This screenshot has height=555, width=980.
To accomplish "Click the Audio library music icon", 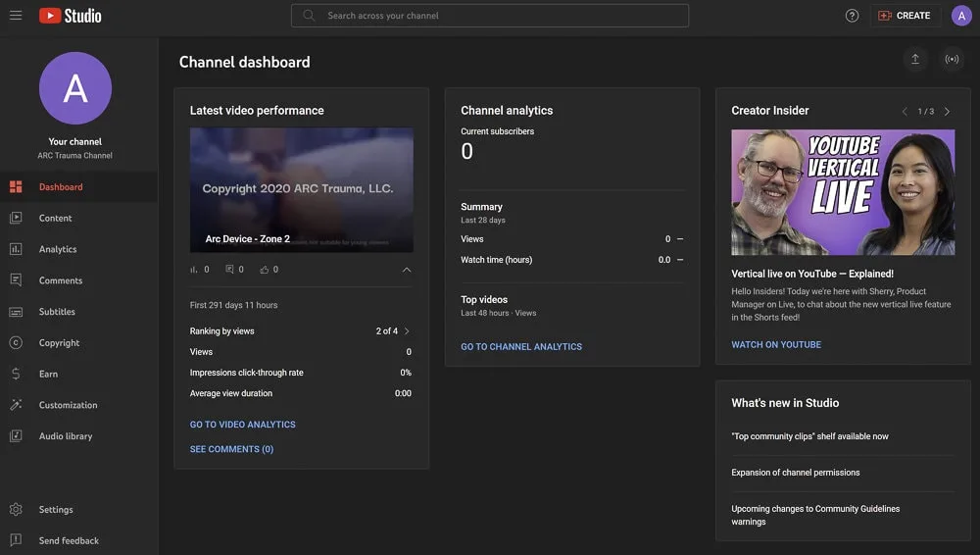I will point(16,435).
